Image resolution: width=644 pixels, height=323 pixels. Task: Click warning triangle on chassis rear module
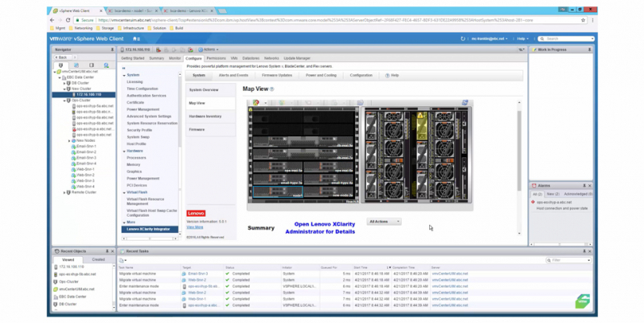tap(420, 116)
